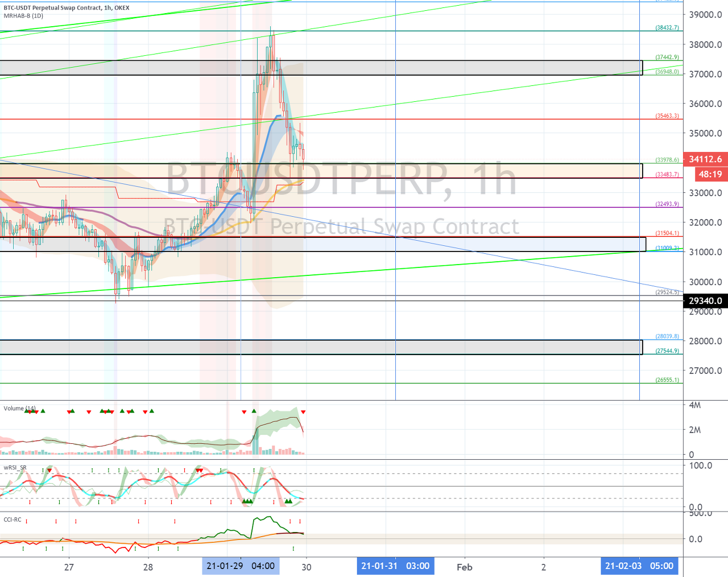Click the (37442.9) level label
728x577 pixels.
point(667,57)
